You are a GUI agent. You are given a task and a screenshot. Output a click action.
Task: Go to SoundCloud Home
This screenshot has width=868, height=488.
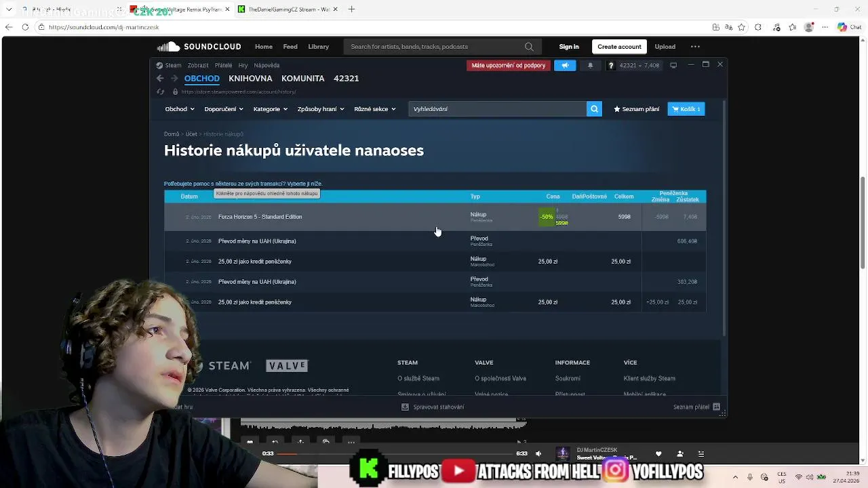point(264,47)
